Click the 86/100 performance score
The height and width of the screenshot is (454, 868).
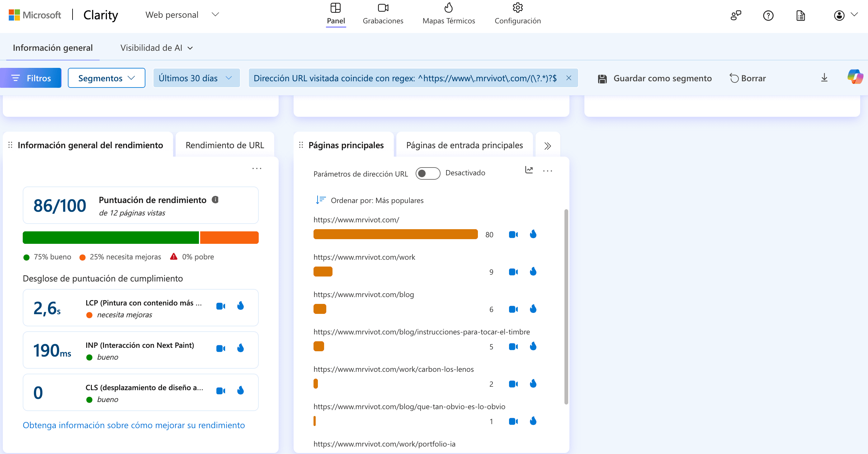point(60,206)
